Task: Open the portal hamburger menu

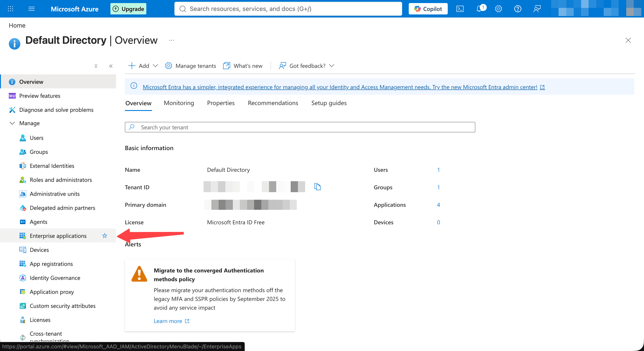Action: click(32, 9)
